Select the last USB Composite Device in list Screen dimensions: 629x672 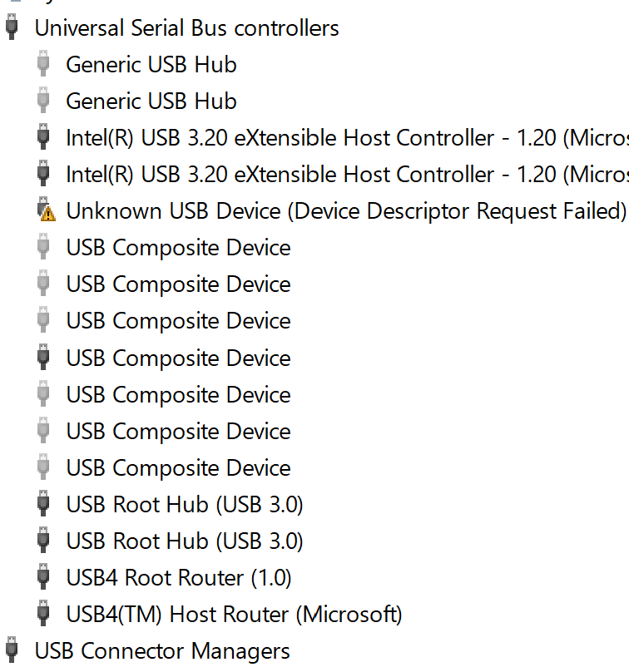(178, 467)
